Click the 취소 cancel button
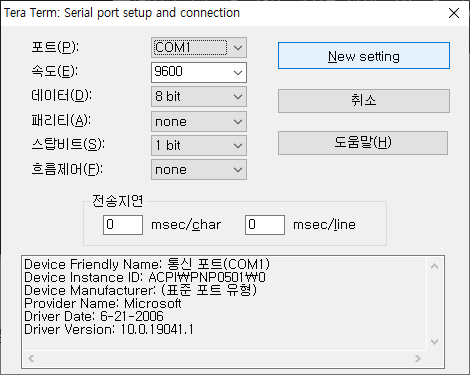The width and height of the screenshot is (470, 375). (364, 101)
